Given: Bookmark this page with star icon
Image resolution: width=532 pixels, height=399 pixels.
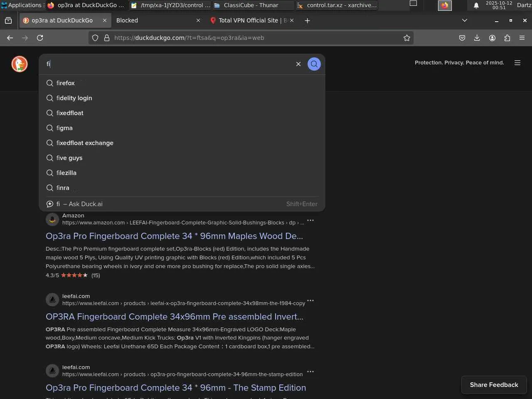Looking at the screenshot, I should pyautogui.click(x=407, y=38).
